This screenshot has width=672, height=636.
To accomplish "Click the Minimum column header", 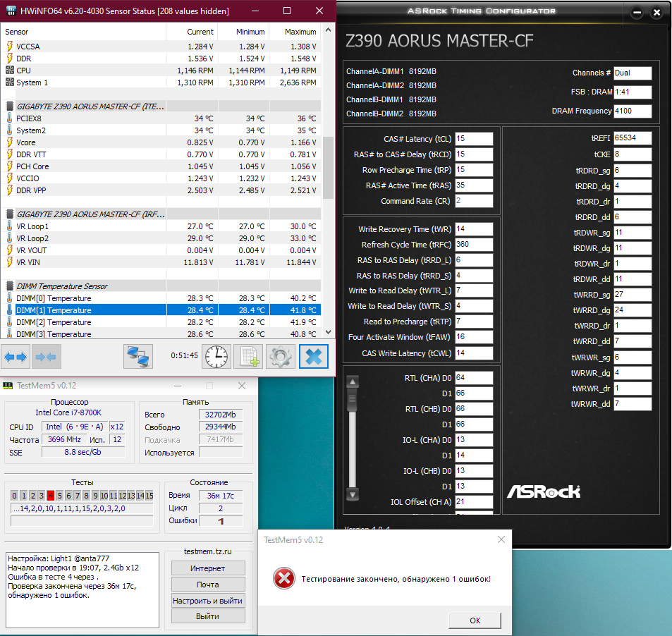I will tap(244, 32).
